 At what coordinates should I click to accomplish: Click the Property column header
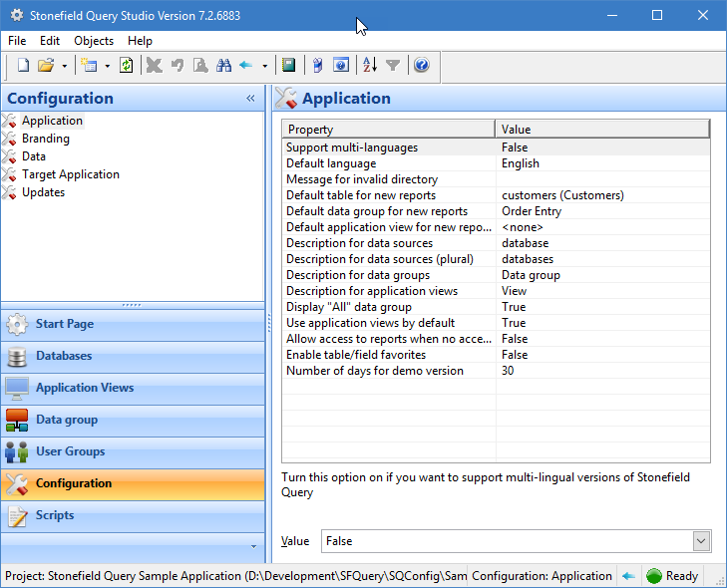point(388,130)
